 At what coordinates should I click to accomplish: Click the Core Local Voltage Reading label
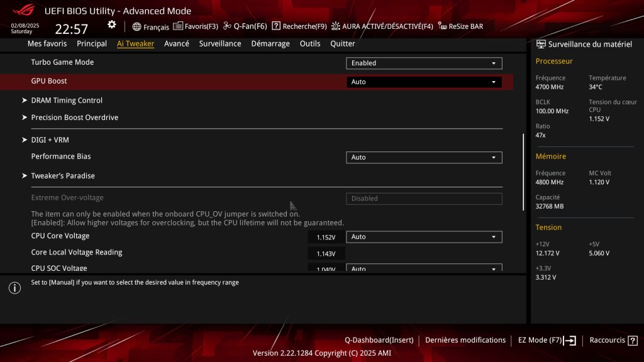tap(77, 253)
